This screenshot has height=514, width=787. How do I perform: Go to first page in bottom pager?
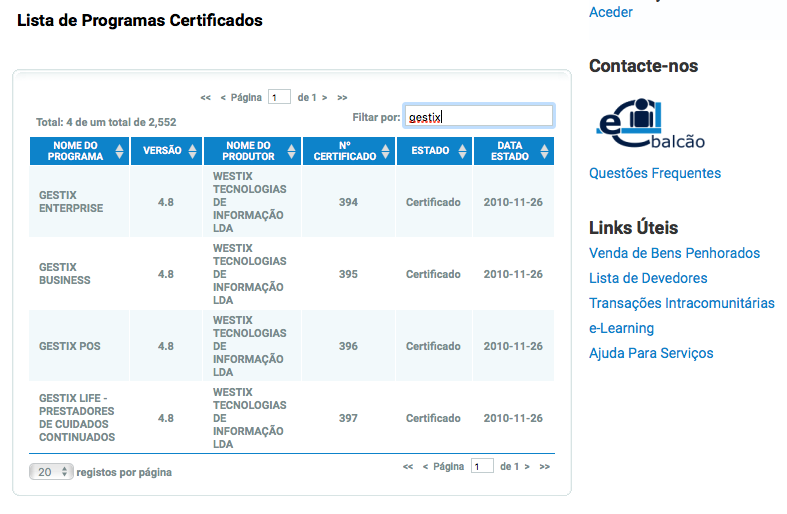408,467
